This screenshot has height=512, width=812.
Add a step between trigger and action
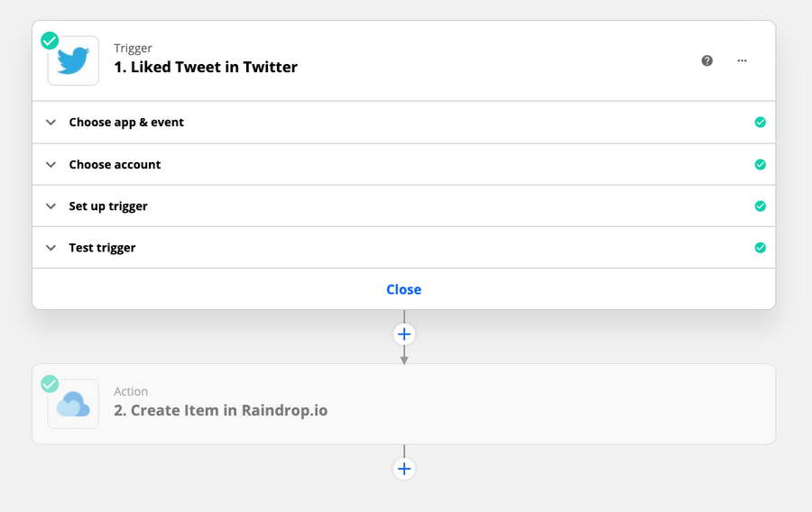[x=404, y=334]
